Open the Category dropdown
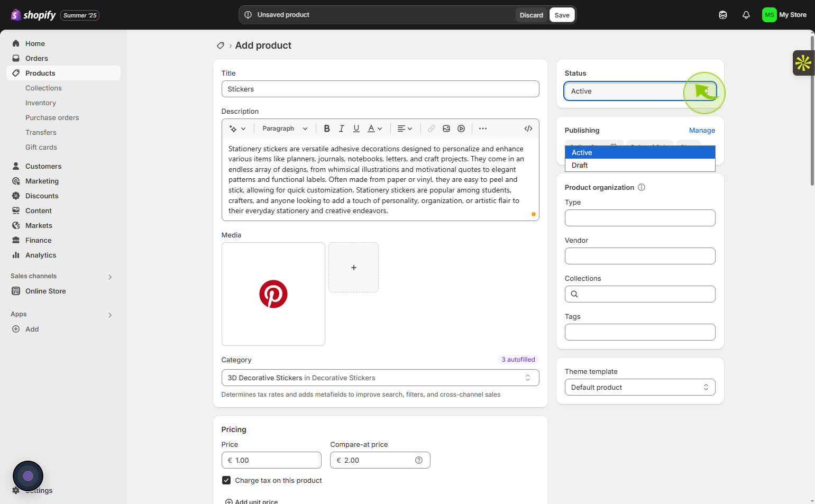 380,378
